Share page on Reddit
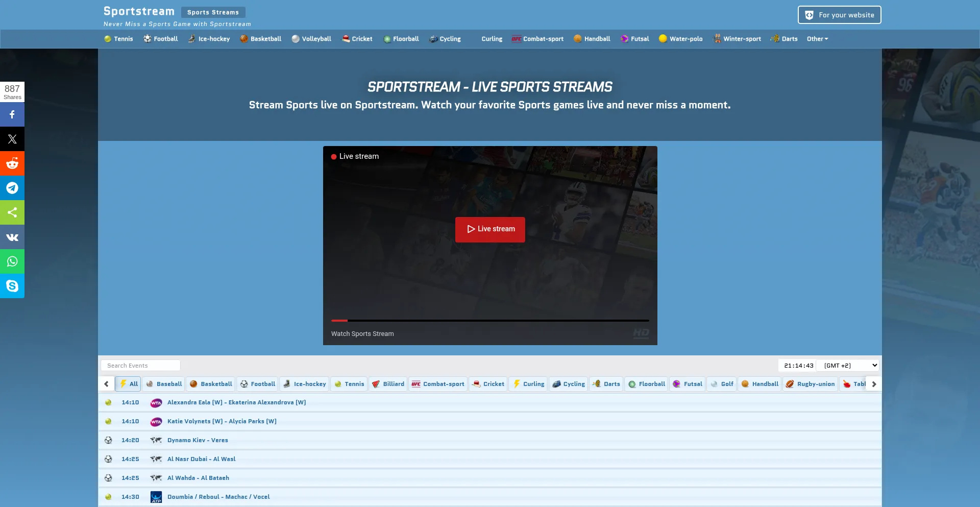Image resolution: width=980 pixels, height=507 pixels. click(12, 163)
